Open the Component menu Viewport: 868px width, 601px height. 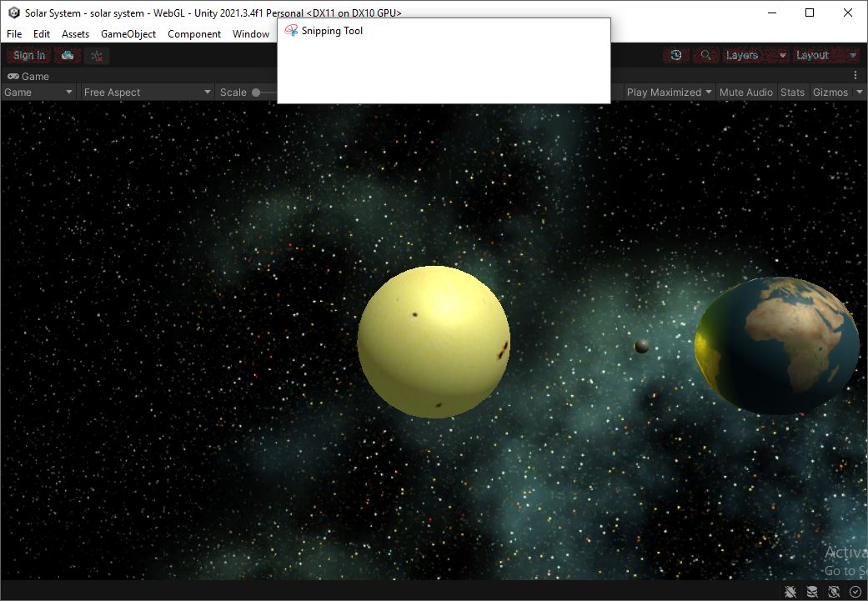coord(194,34)
